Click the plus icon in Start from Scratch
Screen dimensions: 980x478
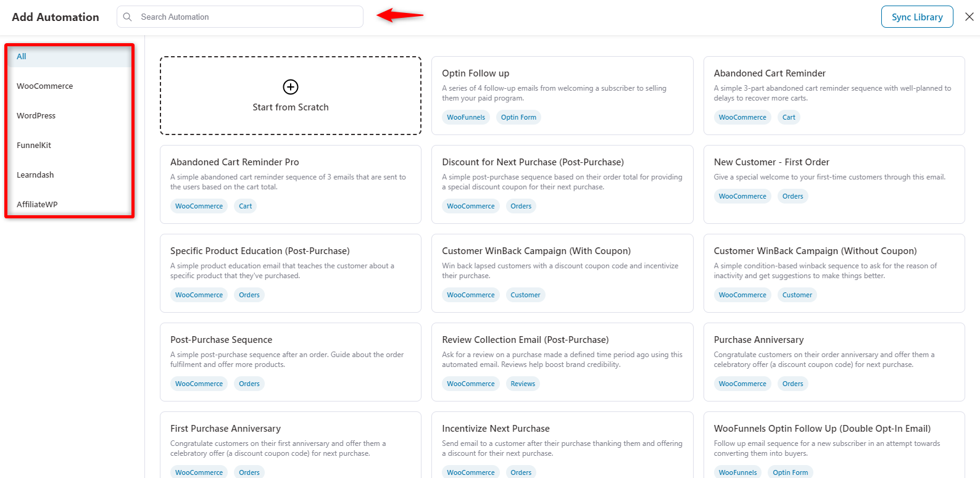291,87
